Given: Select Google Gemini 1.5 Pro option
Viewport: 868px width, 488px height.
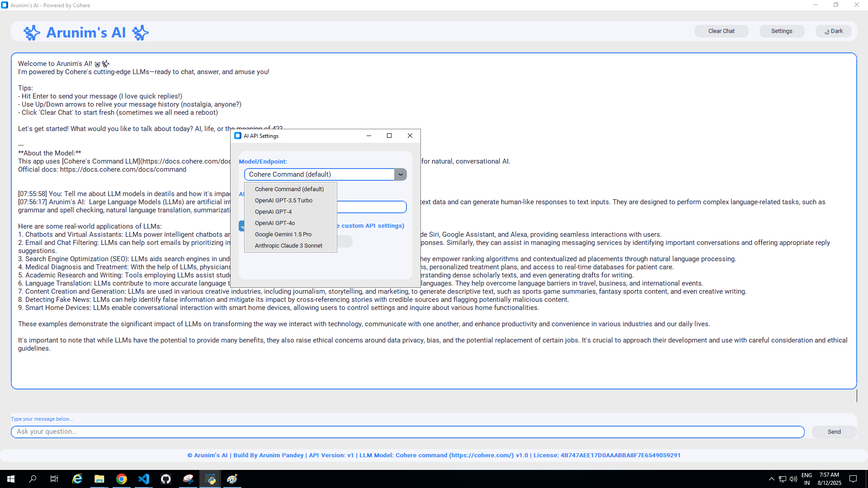Looking at the screenshot, I should tap(283, 234).
